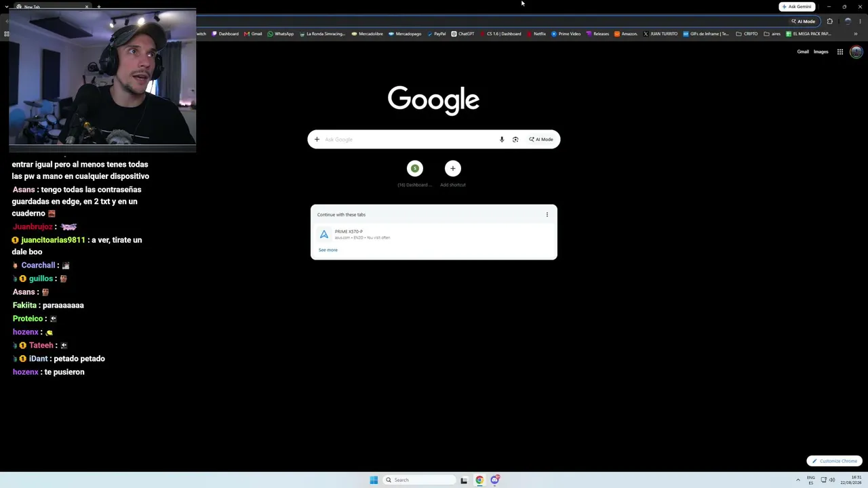
Task: Open the Gmail link beside Images
Action: [803, 52]
